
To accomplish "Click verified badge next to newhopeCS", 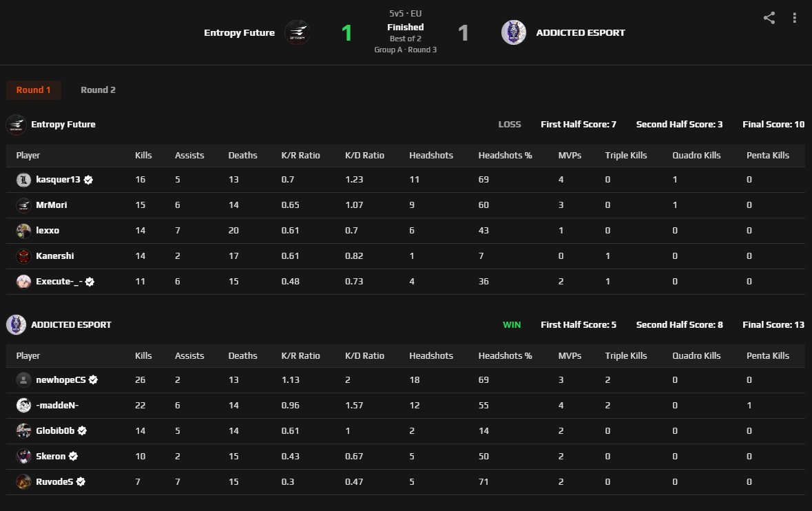I will pyautogui.click(x=93, y=379).
